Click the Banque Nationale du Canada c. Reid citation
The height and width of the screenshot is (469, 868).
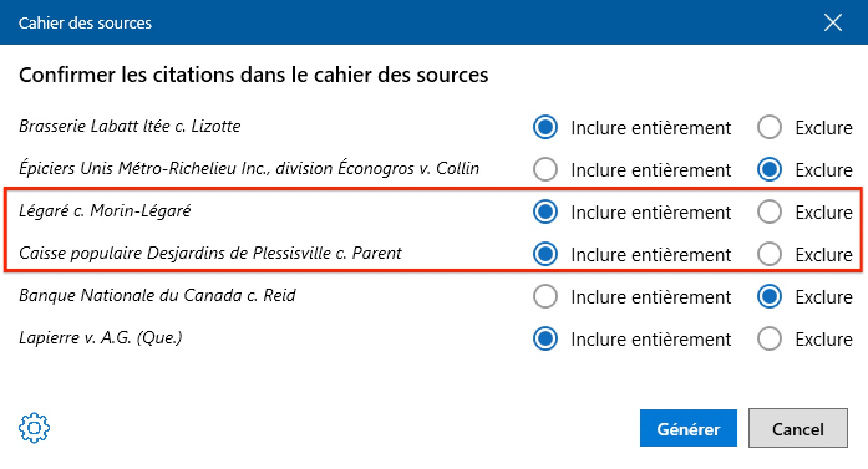(158, 295)
